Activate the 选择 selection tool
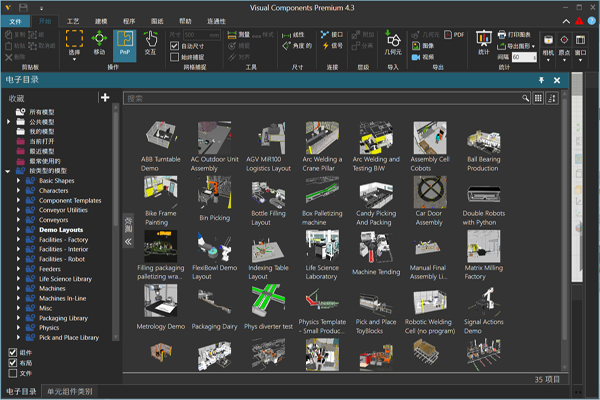Screen dimensions: 600x400 click(x=74, y=43)
